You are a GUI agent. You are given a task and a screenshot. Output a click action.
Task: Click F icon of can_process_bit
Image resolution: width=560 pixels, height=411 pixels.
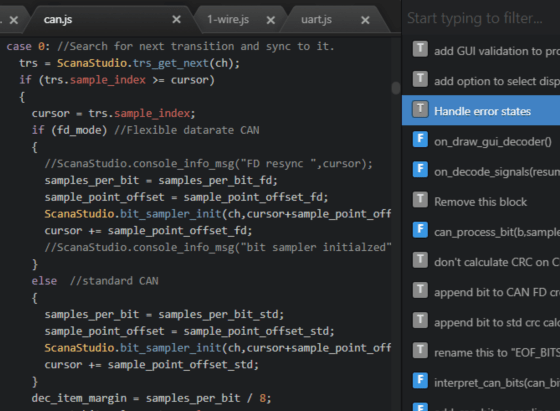tap(420, 230)
